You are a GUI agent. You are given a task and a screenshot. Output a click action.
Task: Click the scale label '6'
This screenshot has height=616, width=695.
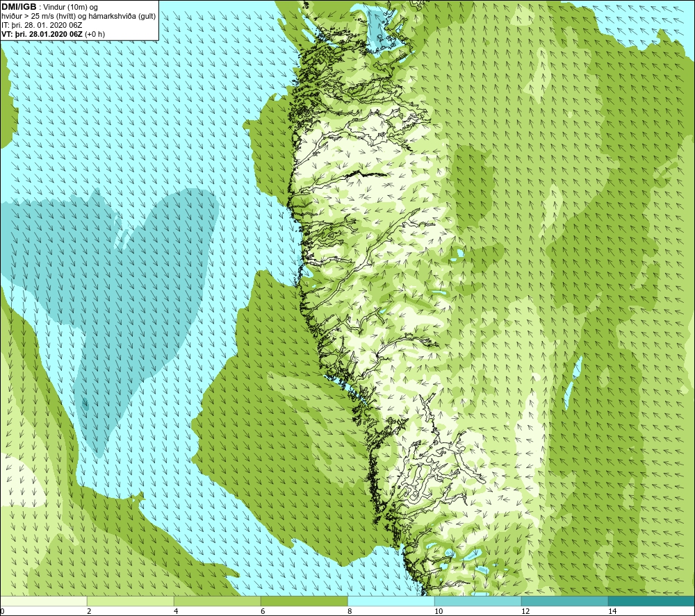263,611
